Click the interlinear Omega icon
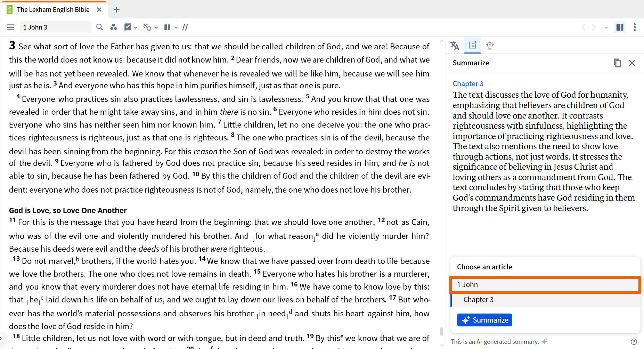The image size is (644, 349). (147, 27)
